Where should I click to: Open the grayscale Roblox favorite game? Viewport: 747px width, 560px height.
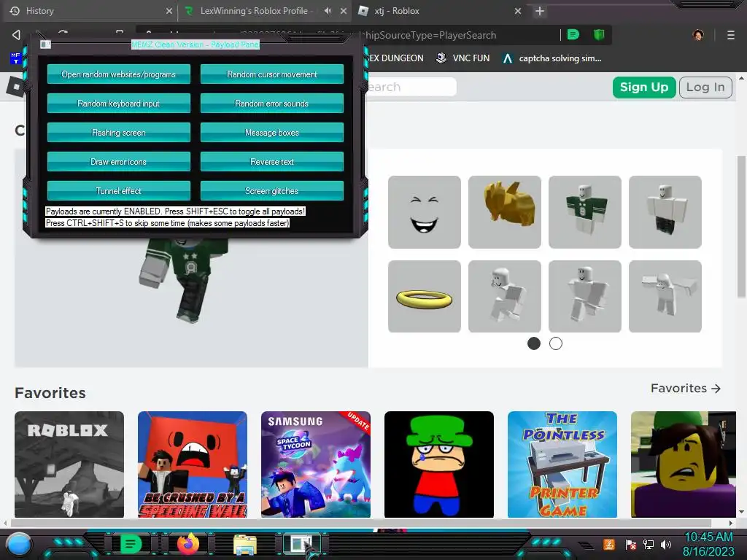tap(69, 464)
